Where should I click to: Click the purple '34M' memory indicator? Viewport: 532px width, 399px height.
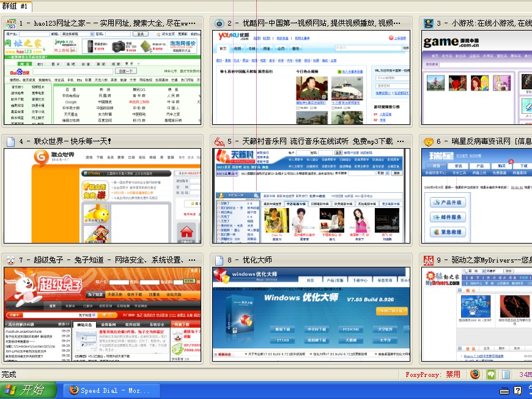pyautogui.click(x=525, y=375)
